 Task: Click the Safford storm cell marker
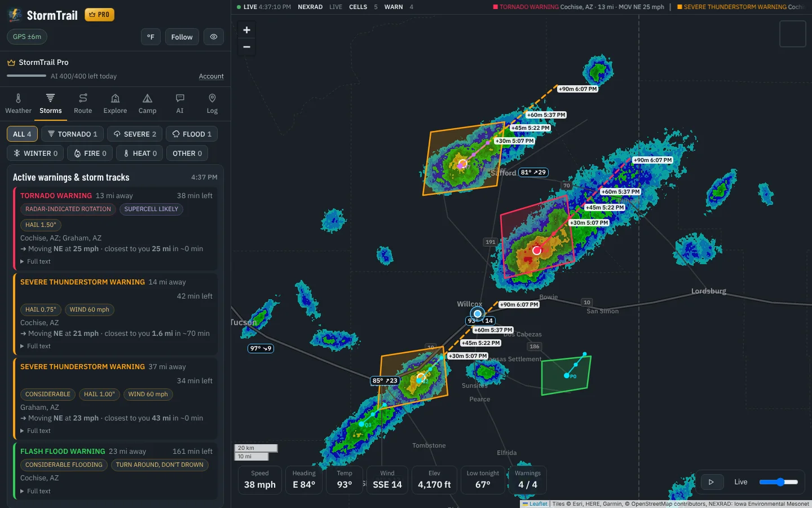(x=462, y=164)
